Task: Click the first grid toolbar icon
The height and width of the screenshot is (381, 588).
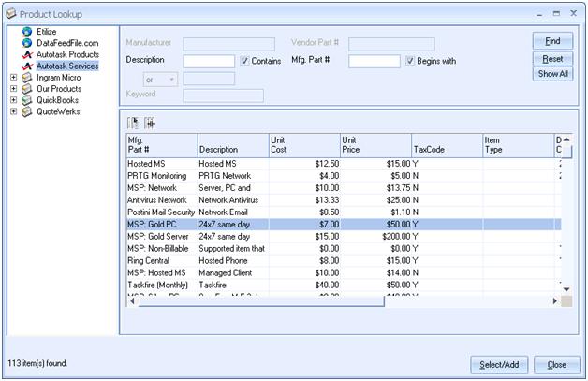Action: click(x=132, y=123)
